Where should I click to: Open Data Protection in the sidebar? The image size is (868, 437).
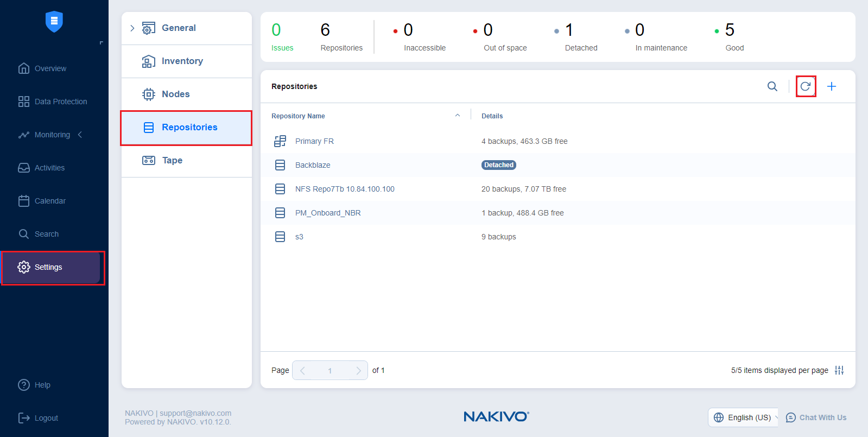click(60, 102)
